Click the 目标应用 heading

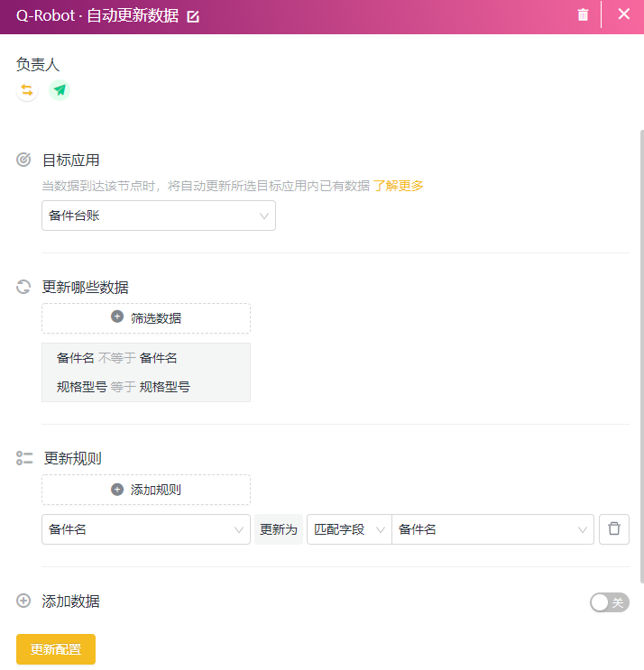coord(71,161)
